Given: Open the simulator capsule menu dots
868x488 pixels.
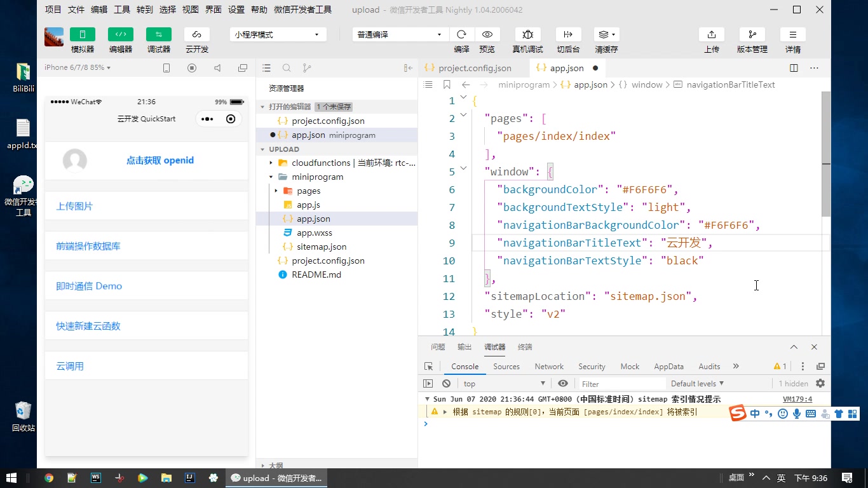Looking at the screenshot, I should (207, 119).
